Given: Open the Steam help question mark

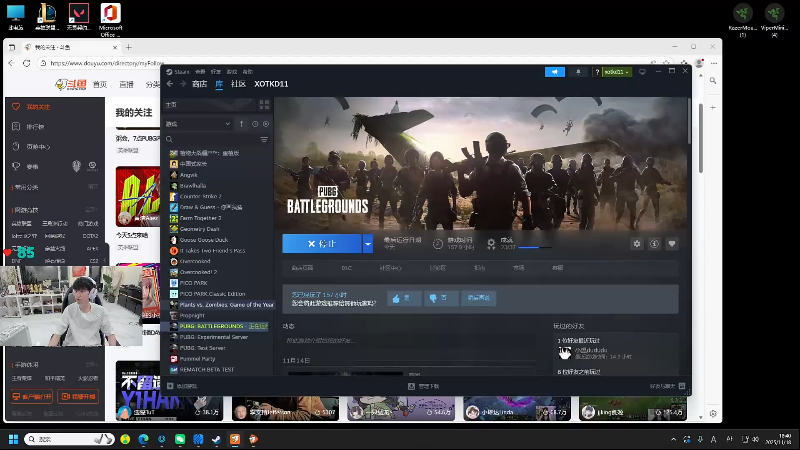Looking at the screenshot, I should click(597, 72).
